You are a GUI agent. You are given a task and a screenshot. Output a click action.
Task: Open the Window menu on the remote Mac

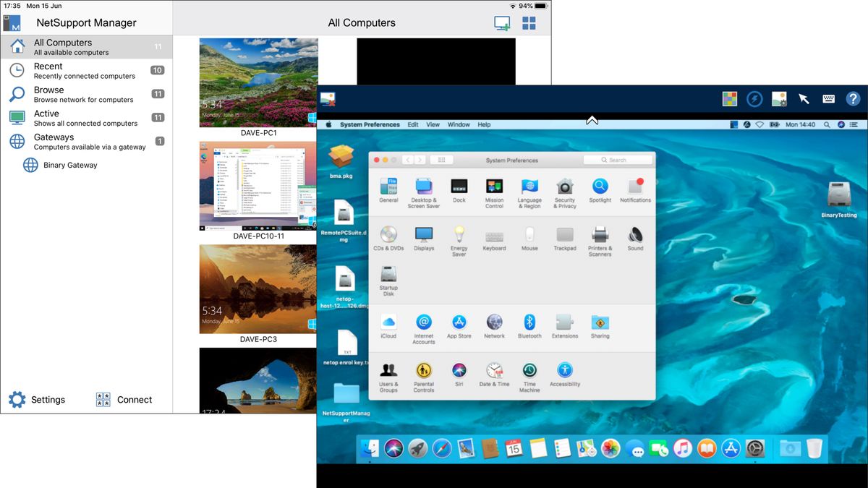tap(459, 124)
